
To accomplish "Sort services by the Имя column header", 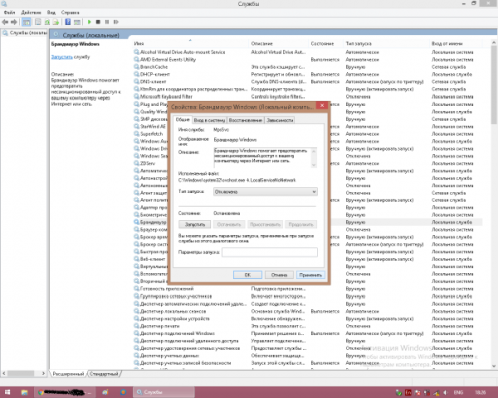I will coord(191,44).
